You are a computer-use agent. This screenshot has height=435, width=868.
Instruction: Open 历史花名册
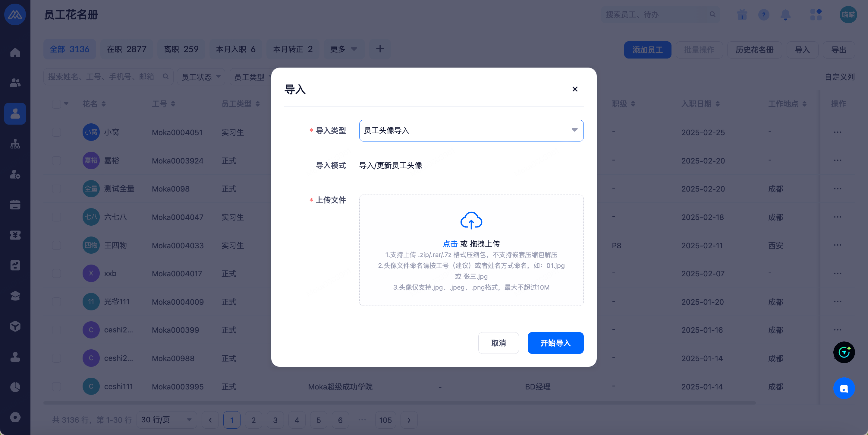point(754,50)
